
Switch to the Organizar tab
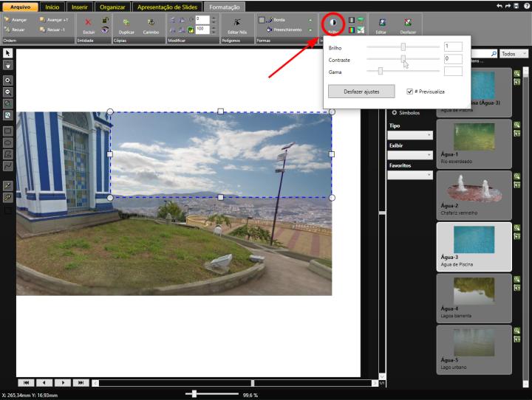[112, 7]
